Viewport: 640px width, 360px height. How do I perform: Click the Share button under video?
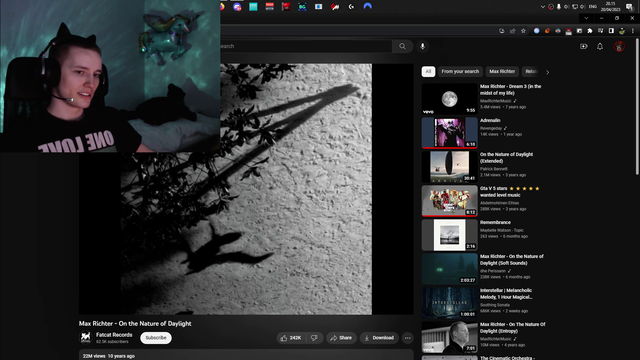tap(341, 338)
